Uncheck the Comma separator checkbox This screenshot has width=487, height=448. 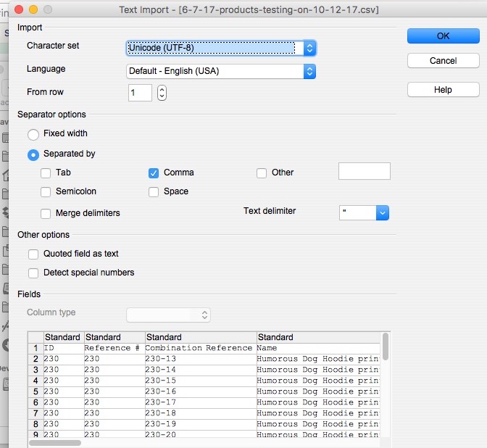[154, 173]
